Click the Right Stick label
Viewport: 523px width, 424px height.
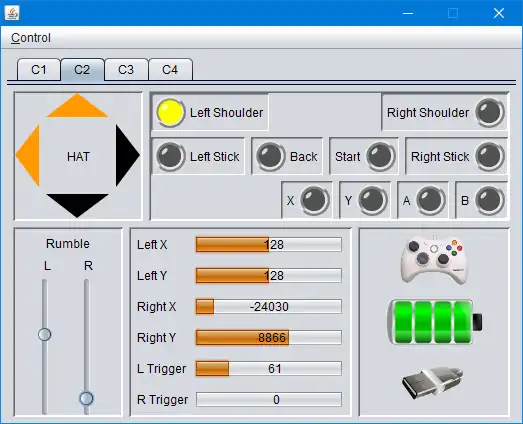click(440, 156)
